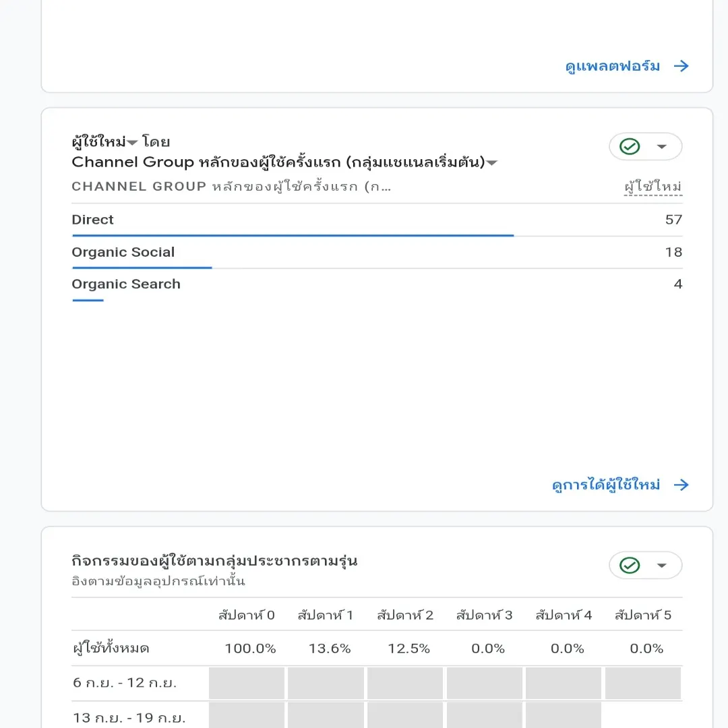Click the CHANNEL GROUP column header
The image size is (728, 728).
(x=231, y=187)
